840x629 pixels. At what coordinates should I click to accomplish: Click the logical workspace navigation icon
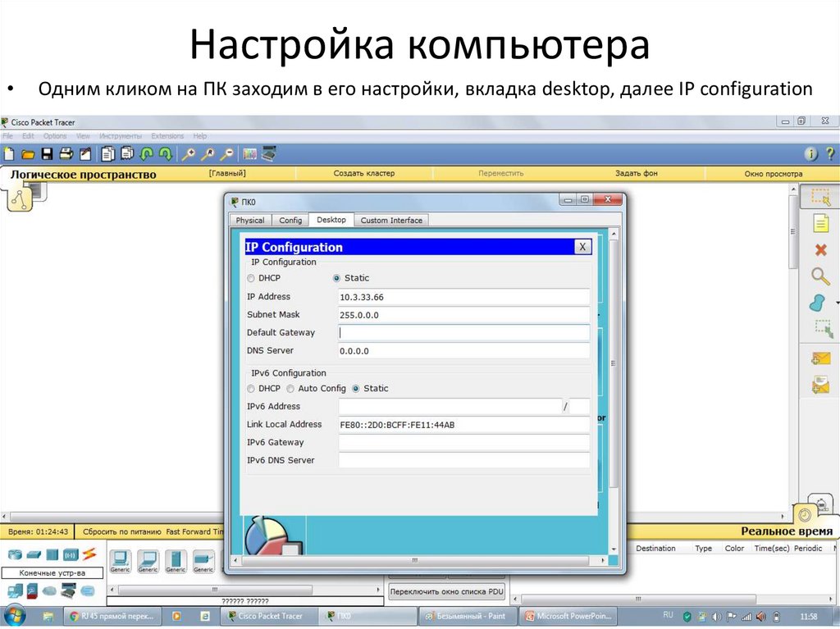[20, 199]
